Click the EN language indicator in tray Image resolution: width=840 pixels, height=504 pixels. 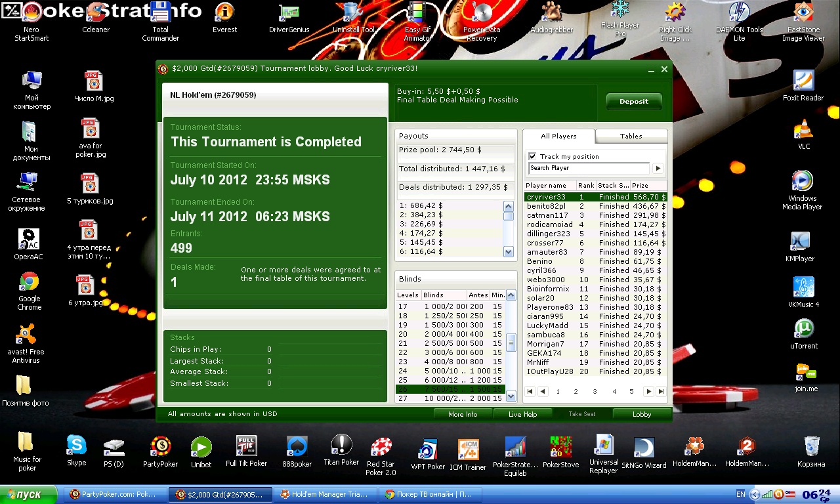[740, 494]
